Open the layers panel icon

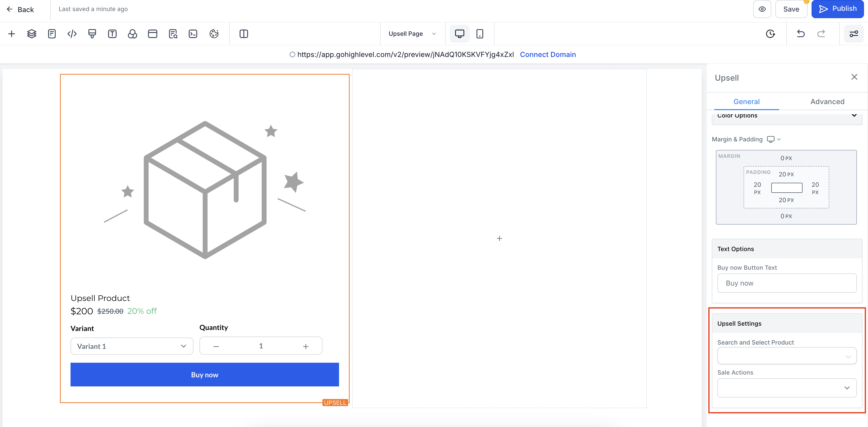tap(32, 34)
